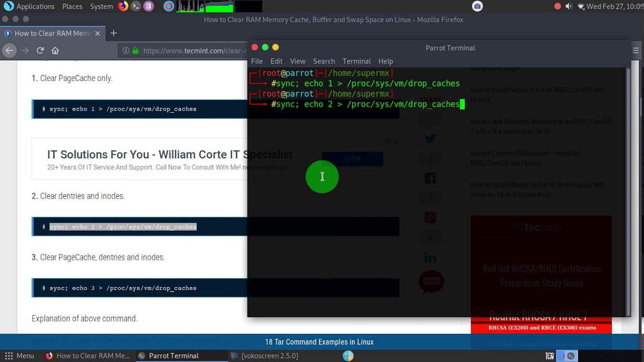Click the show desktop icon in bottom panel
Viewport: 644px width, 362px height.
coord(549,355)
